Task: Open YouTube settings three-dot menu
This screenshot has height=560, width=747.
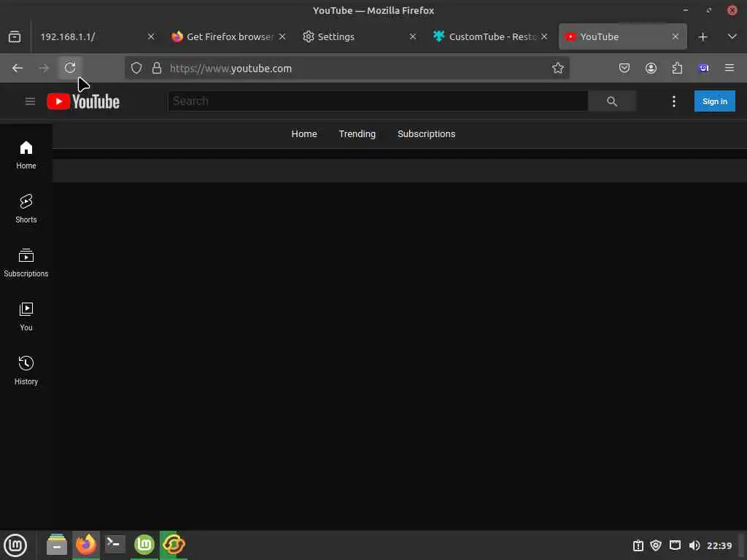Action: point(673,101)
